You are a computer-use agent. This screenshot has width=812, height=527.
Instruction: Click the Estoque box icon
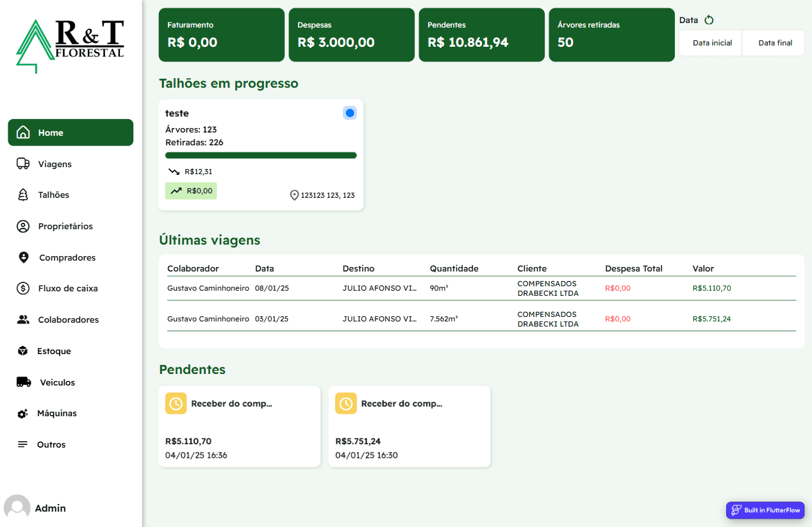click(23, 351)
